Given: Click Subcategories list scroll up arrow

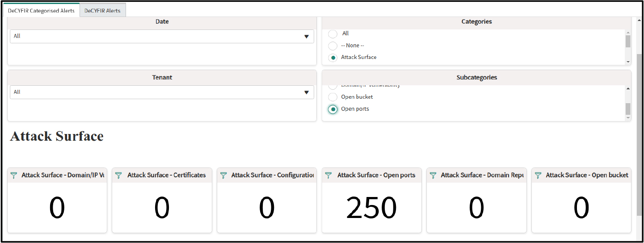Looking at the screenshot, I should tap(628, 88).
